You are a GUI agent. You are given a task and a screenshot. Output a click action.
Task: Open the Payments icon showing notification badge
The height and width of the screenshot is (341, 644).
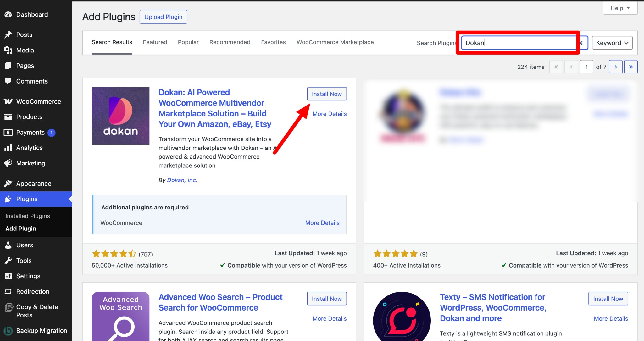[x=8, y=132]
